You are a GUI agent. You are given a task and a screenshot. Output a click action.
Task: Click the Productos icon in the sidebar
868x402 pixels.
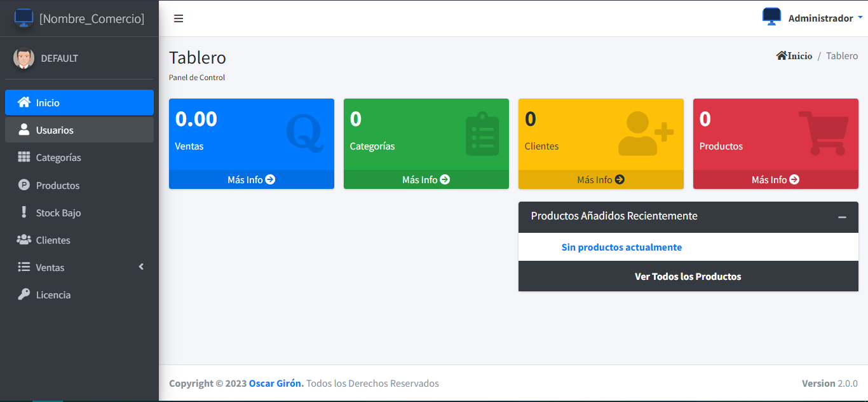pyautogui.click(x=24, y=185)
